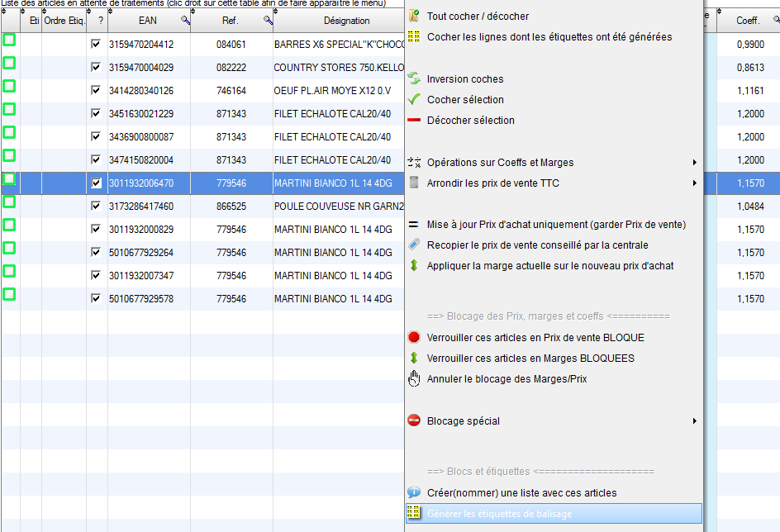The image size is (780, 532).
Task: Expand the 'Blocage spécial' submenu arrow
Action: (x=694, y=420)
